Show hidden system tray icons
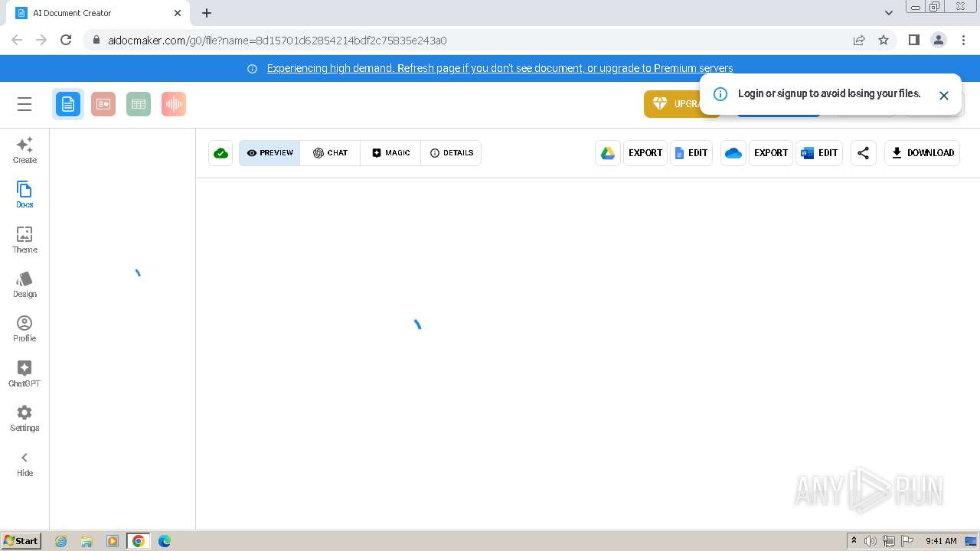Image resolution: width=980 pixels, height=551 pixels. pyautogui.click(x=854, y=541)
